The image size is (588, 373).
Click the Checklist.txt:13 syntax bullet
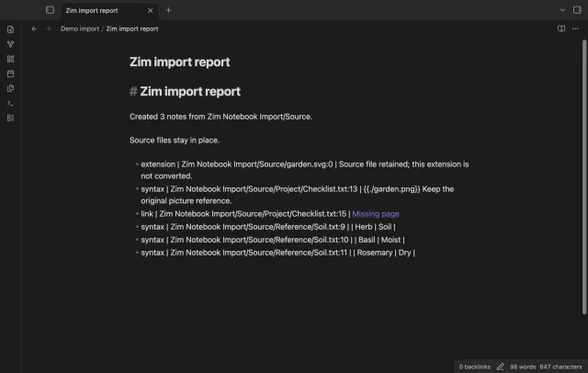297,195
